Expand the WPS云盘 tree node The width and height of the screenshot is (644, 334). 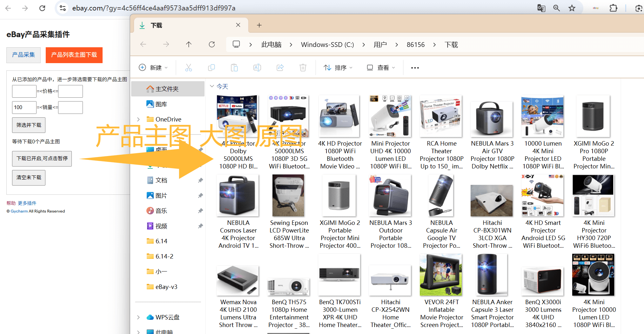point(138,317)
